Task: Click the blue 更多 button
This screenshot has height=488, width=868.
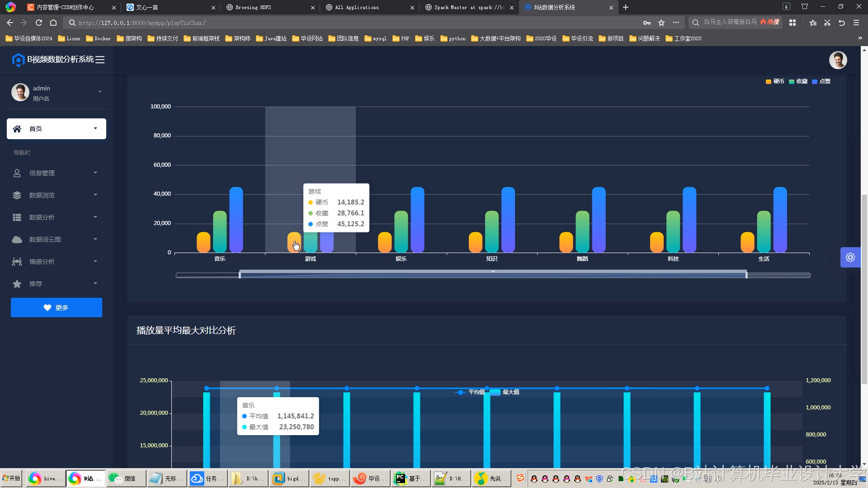Action: tap(57, 308)
